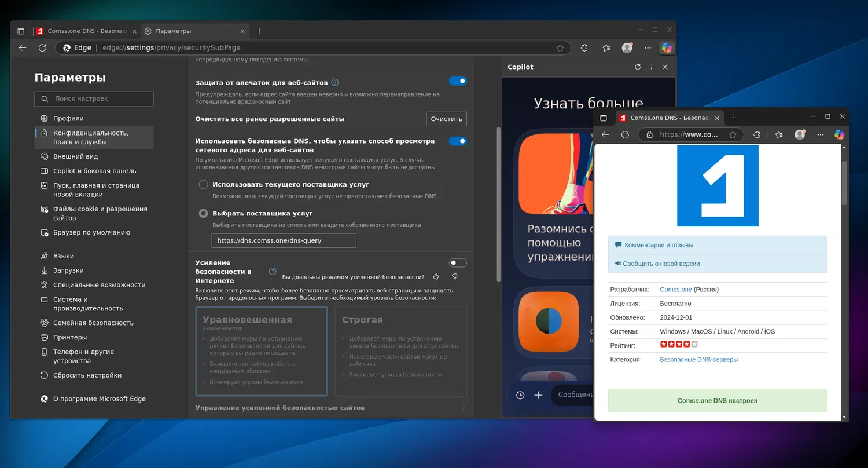Open Copilot panel more options menu

coord(652,67)
